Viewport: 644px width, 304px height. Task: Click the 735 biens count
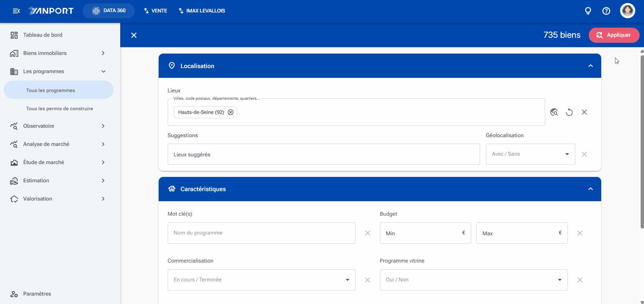point(562,35)
